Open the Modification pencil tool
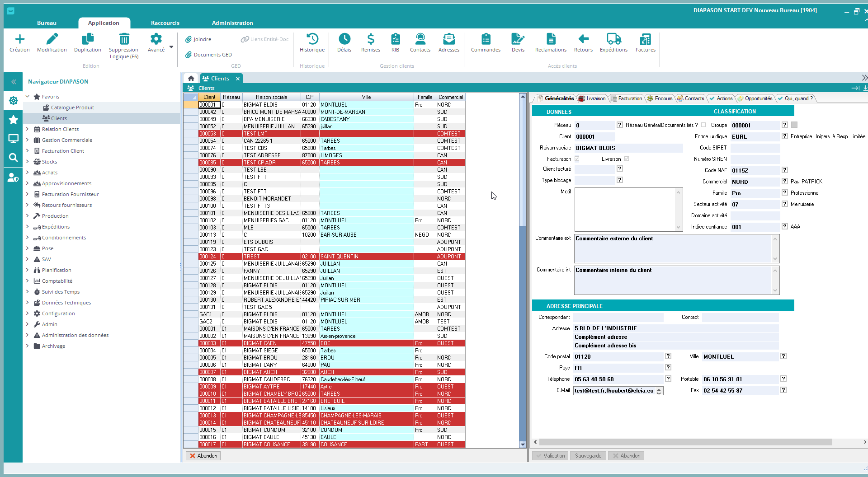Screen dimensions: 868x477 (52, 39)
